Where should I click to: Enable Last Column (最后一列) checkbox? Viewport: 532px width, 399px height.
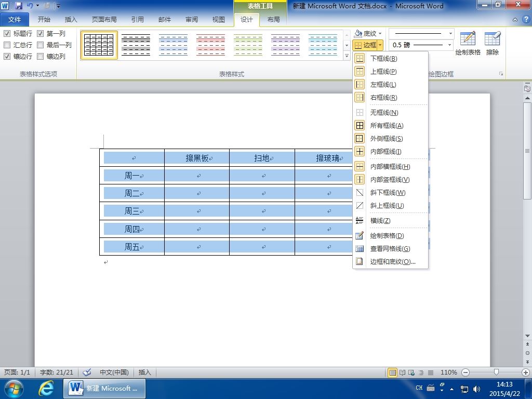point(41,45)
